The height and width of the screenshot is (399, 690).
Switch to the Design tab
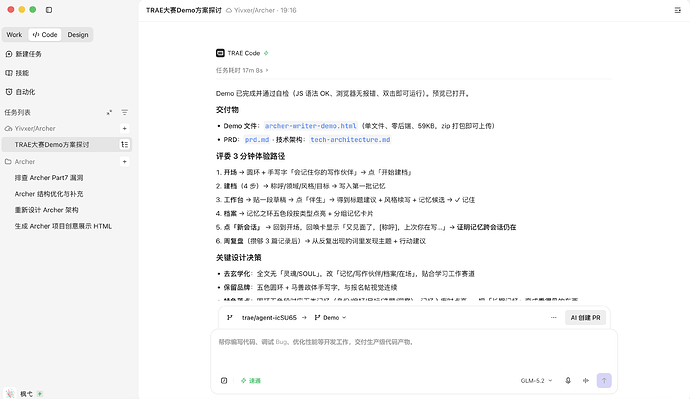pyautogui.click(x=78, y=35)
